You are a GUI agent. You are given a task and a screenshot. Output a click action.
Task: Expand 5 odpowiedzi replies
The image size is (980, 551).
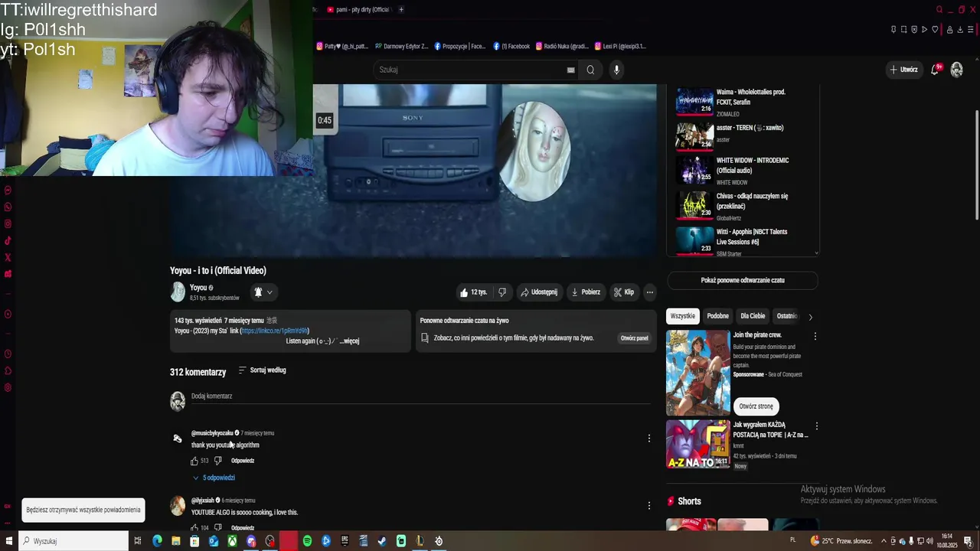(214, 478)
